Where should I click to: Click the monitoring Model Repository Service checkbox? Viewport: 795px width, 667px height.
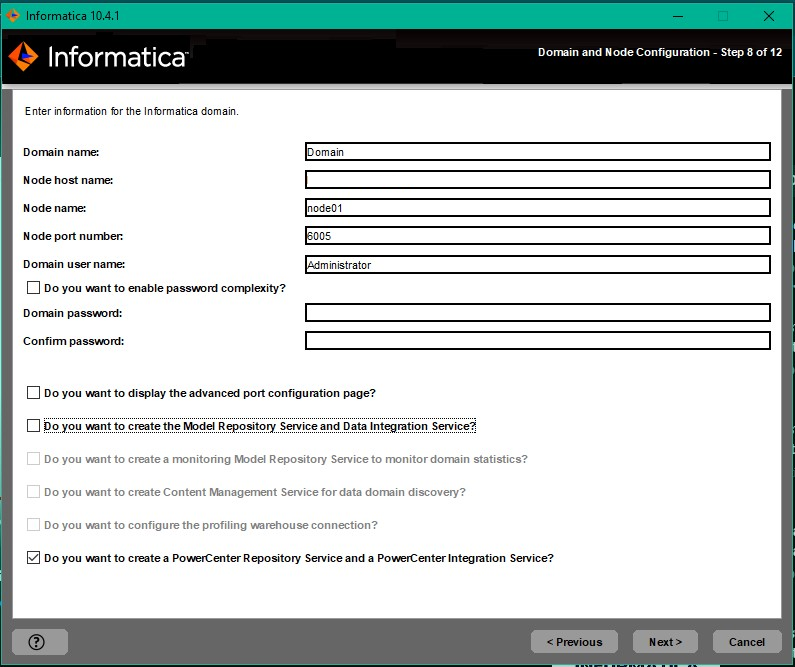tap(33, 459)
